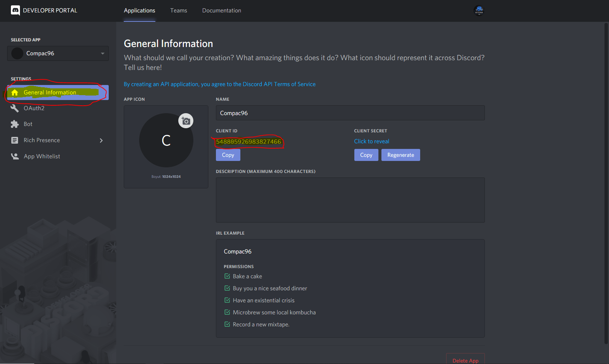Copy the Client ID
Viewport: 609px width, 364px height.
[x=228, y=155]
